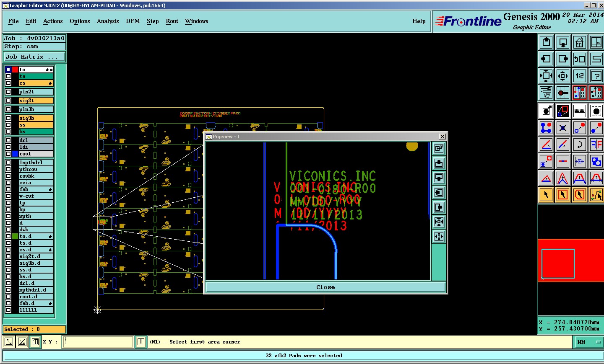Select the v-cut layer name

(36, 196)
